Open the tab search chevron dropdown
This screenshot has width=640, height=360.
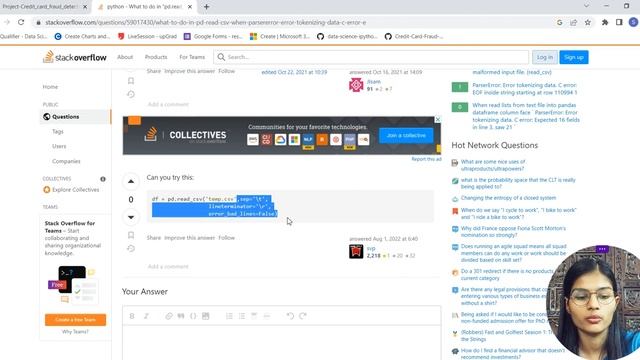586,6
